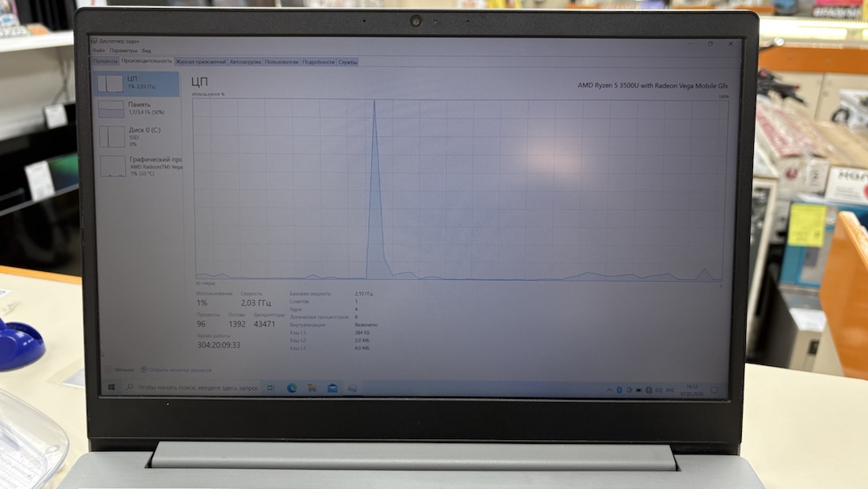Image resolution: width=868 pixels, height=489 pixels.
Task: Open the Подробности tab
Action: click(318, 62)
